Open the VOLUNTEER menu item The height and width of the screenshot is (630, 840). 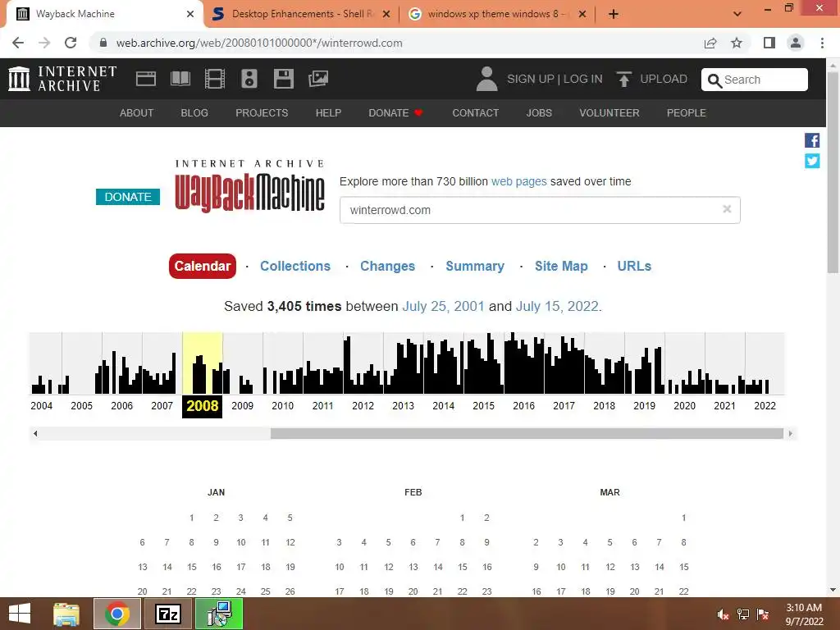click(x=609, y=113)
